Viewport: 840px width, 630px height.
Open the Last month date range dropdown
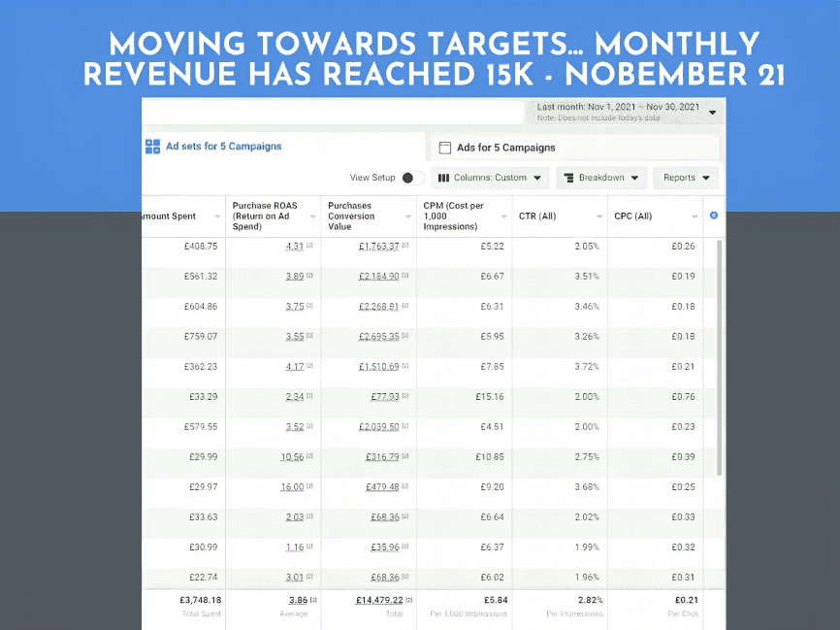pos(713,113)
